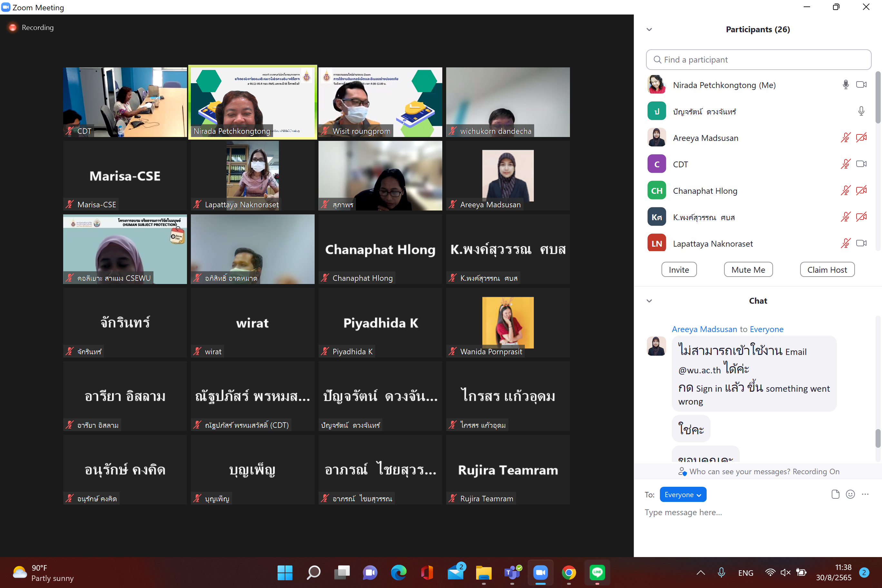The image size is (882, 588).
Task: Toggle Nirada Petchkongtong's video camera icon
Action: click(861, 85)
